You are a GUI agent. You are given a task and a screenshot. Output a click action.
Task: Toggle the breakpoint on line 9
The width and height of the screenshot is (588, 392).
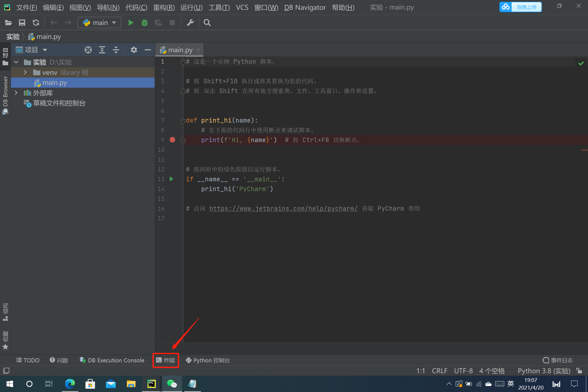tap(172, 140)
